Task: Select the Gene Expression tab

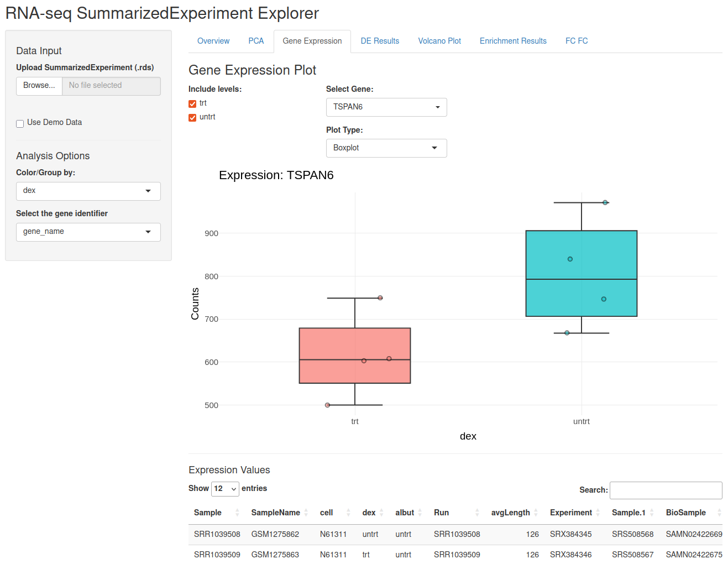Action: pyautogui.click(x=312, y=41)
